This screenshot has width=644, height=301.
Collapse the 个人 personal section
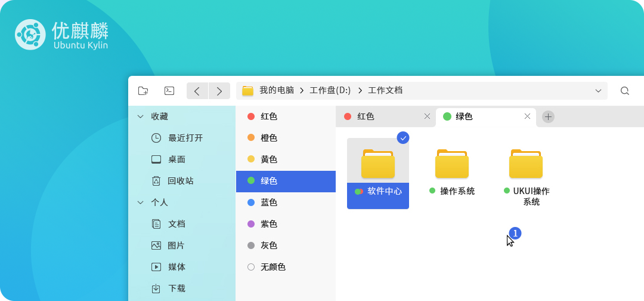[x=141, y=202]
